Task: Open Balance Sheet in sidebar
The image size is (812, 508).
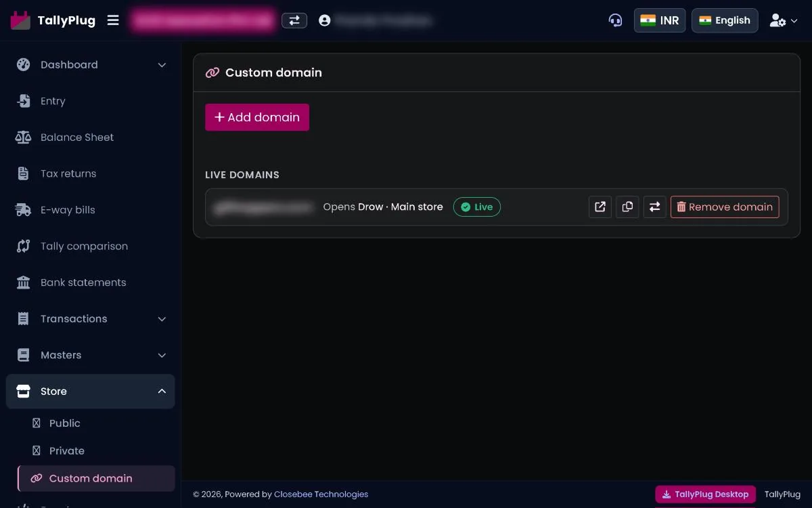Action: coord(90,137)
